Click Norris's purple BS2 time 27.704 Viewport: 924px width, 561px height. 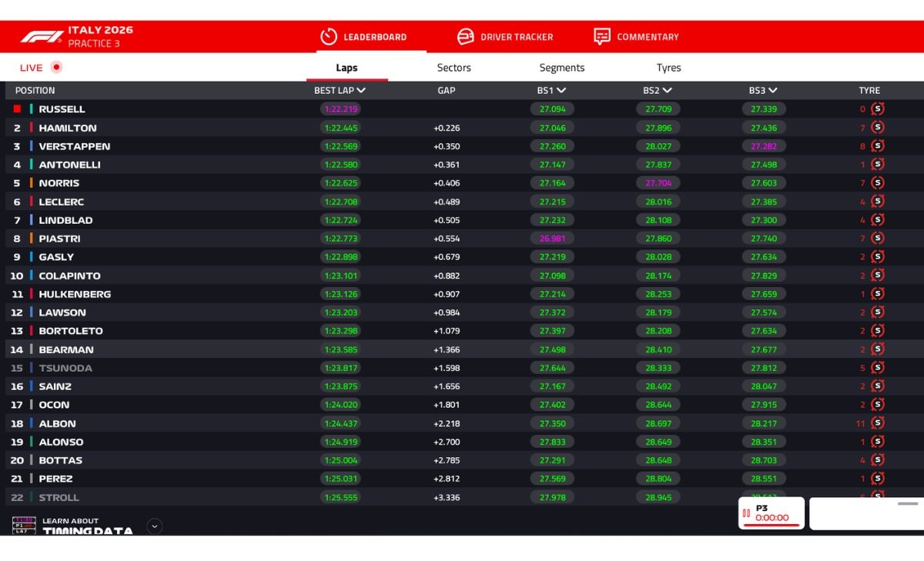658,183
